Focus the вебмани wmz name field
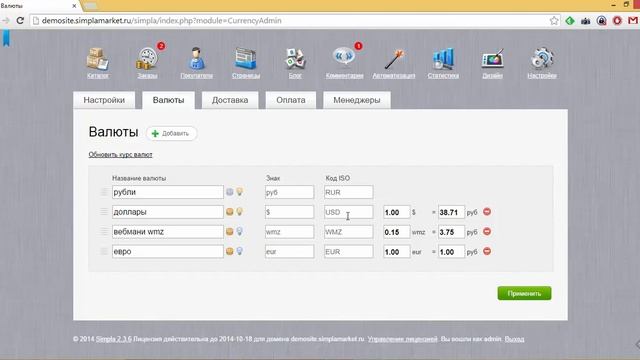Image resolution: width=640 pixels, height=360 pixels. tap(168, 231)
